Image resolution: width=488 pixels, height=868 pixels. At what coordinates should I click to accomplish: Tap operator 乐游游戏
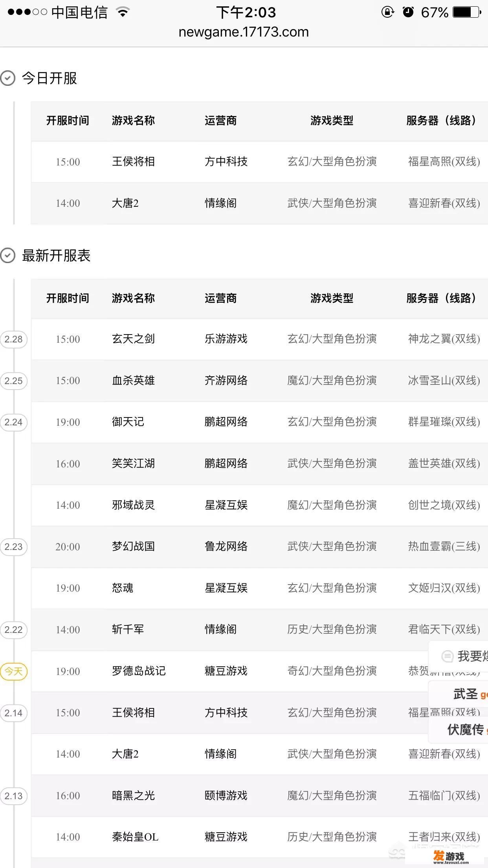point(226,339)
